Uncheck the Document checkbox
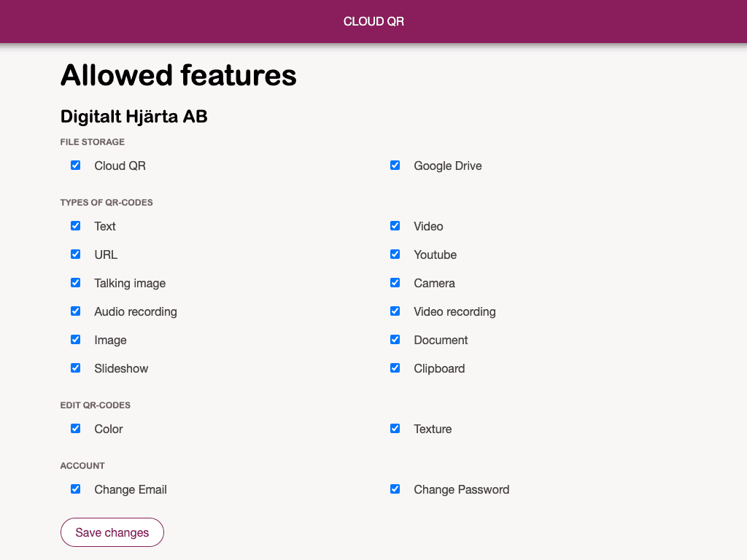This screenshot has height=560, width=747. pos(395,339)
